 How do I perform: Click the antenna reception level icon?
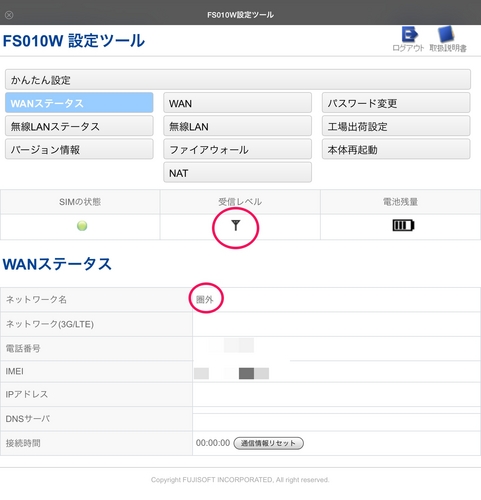(x=236, y=226)
